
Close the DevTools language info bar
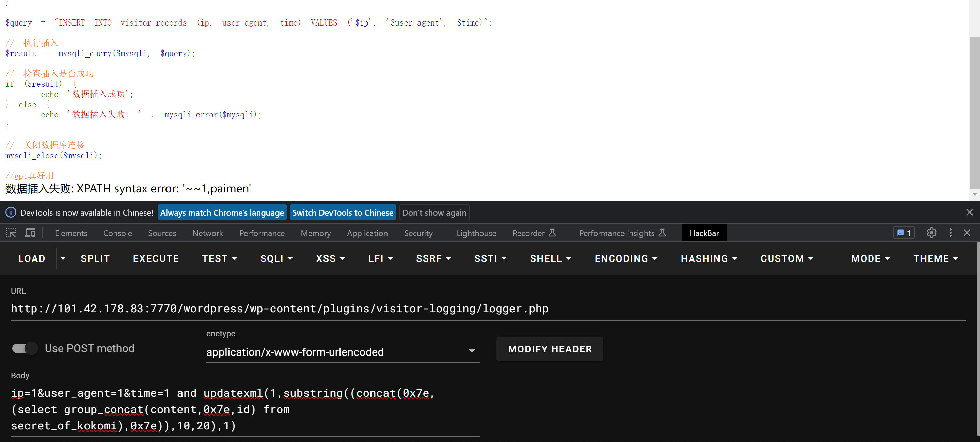(x=969, y=212)
